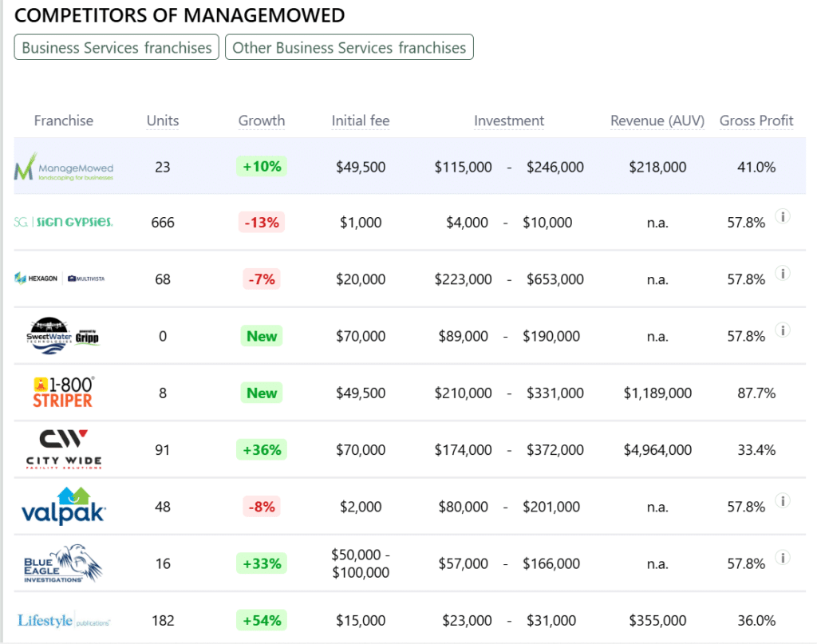Select revenue value $4,964,000
The height and width of the screenshot is (644, 817).
coord(657,449)
